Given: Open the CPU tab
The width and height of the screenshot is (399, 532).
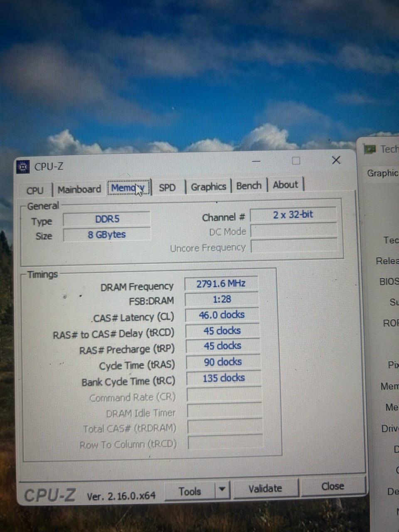Looking at the screenshot, I should [35, 190].
